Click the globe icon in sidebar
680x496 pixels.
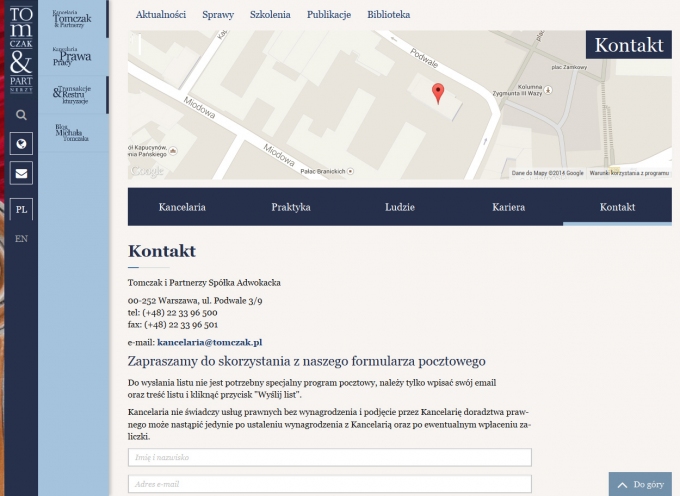(21, 144)
